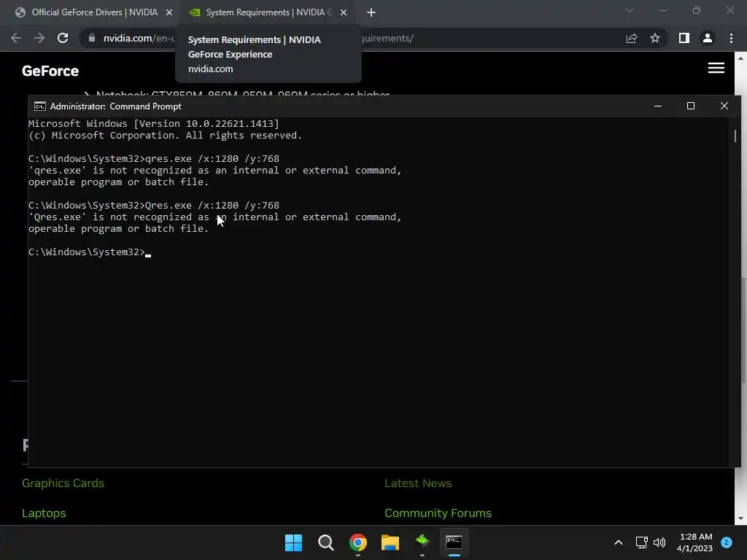Open GeForce hamburger menu
The height and width of the screenshot is (560, 747).
point(716,68)
